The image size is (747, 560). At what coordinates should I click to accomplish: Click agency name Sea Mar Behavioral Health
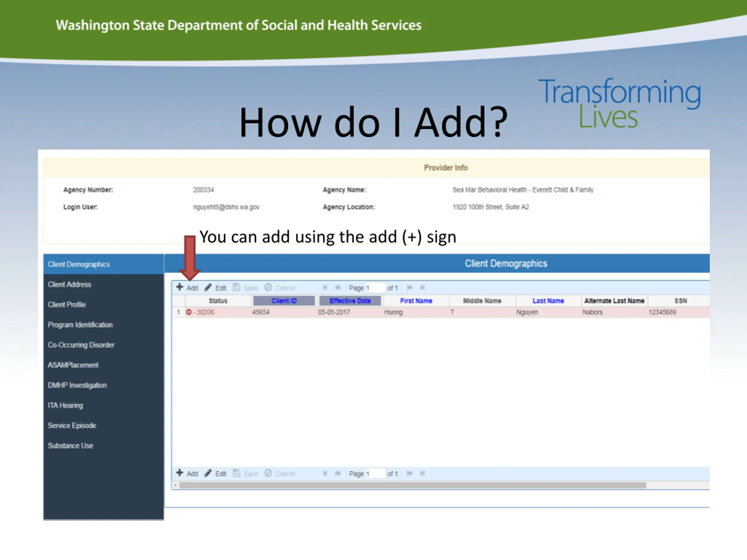click(523, 190)
